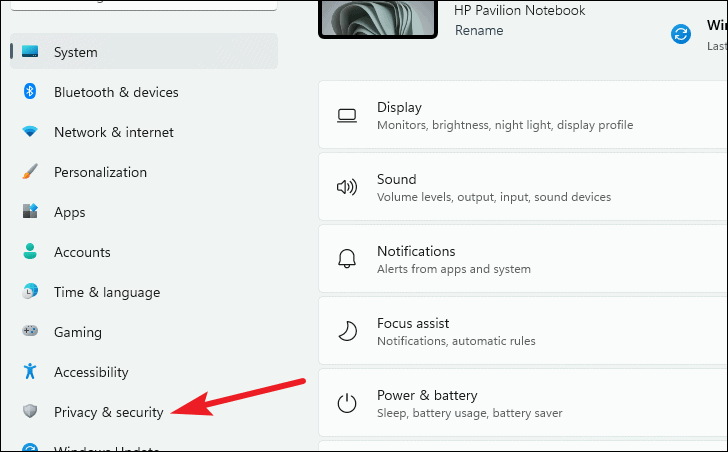Click the Notifications bell icon

[x=347, y=259]
